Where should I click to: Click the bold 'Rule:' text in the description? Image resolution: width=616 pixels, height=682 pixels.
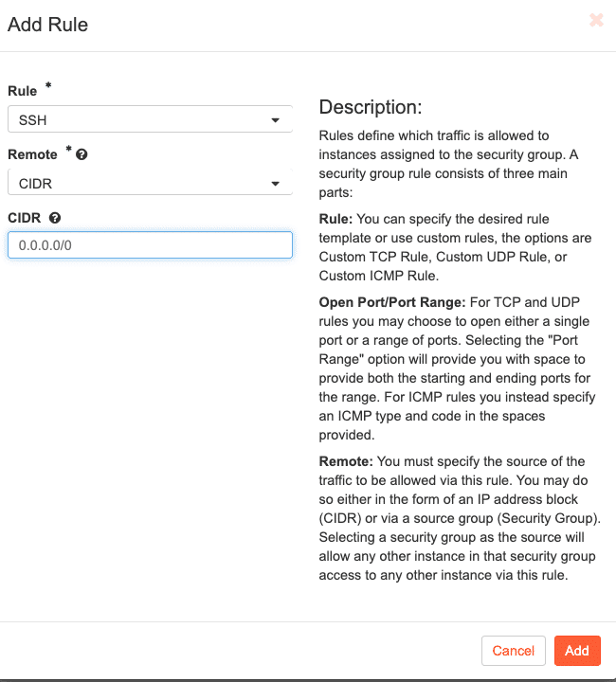pyautogui.click(x=336, y=218)
